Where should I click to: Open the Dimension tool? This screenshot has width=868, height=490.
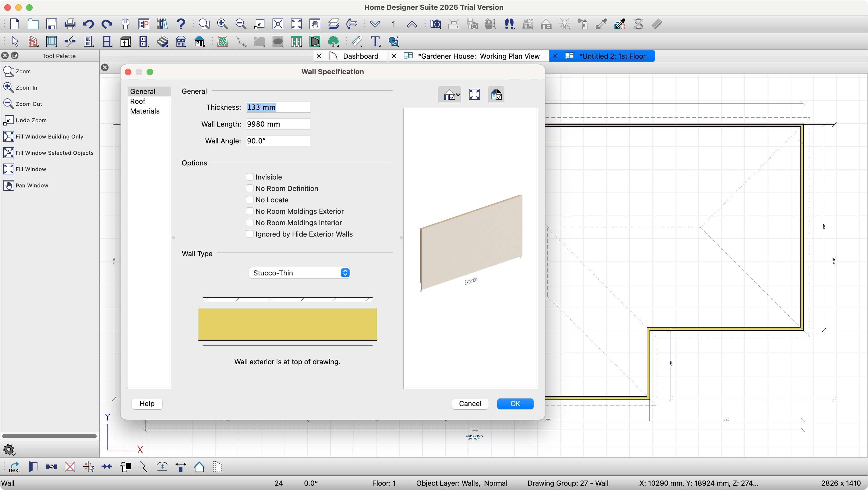(x=357, y=41)
